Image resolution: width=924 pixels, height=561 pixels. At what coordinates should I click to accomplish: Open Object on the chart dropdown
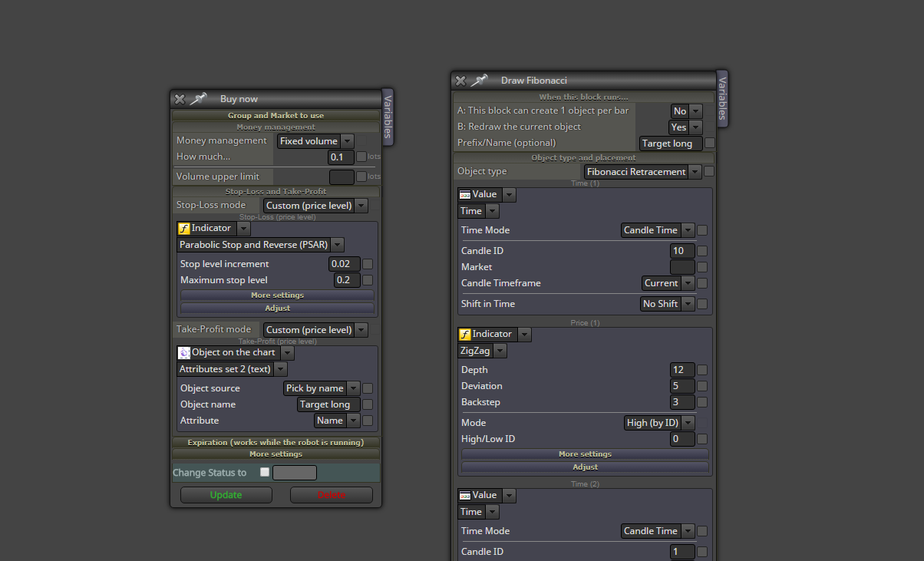click(236, 353)
